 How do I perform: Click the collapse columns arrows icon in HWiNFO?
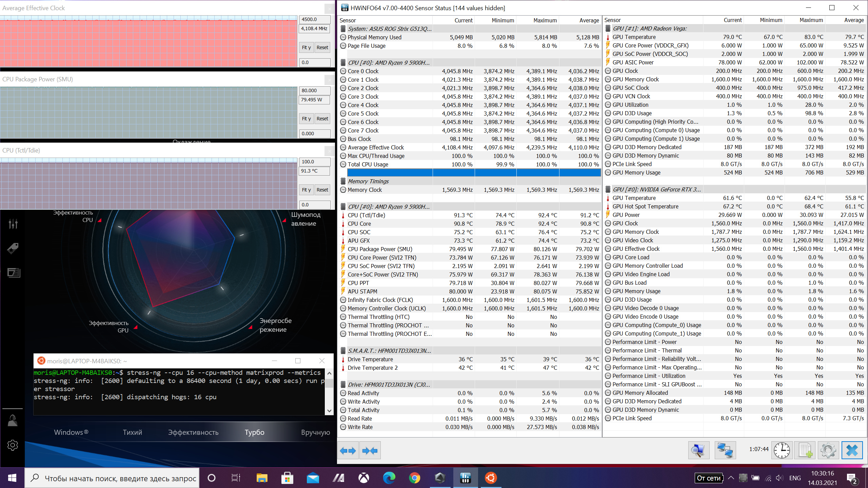coord(370,450)
